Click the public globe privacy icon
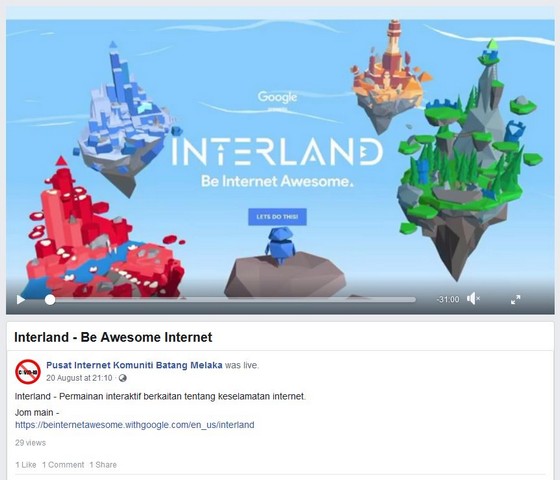Image resolution: width=560 pixels, height=480 pixels. tap(122, 378)
